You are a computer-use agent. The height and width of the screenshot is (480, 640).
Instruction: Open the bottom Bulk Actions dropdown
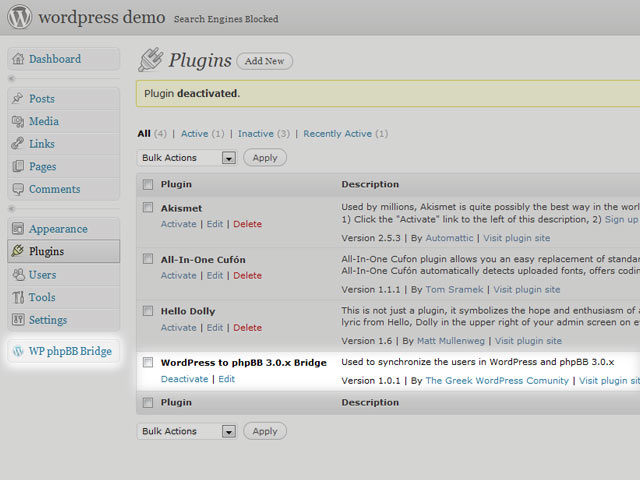(187, 431)
